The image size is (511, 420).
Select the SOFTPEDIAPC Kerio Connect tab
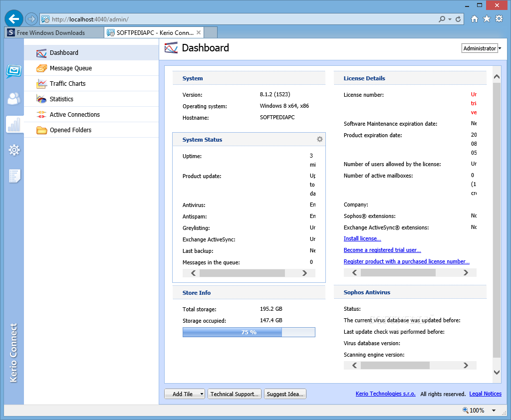point(154,32)
